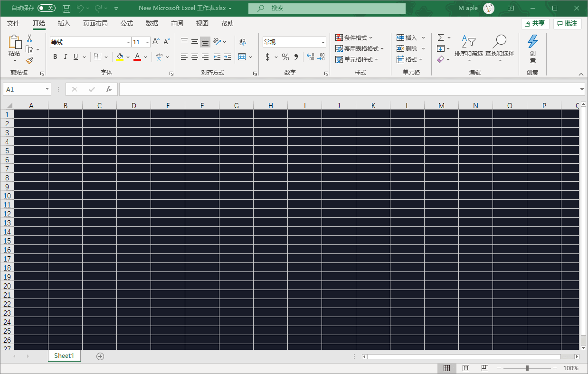Click the Decrease Decimal icon
This screenshot has width=588, height=374.
(x=322, y=57)
